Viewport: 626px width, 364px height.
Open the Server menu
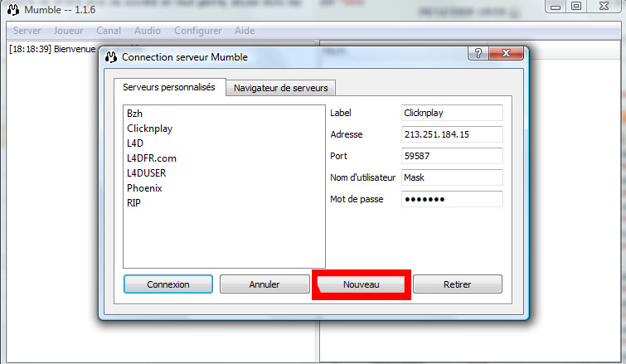27,31
